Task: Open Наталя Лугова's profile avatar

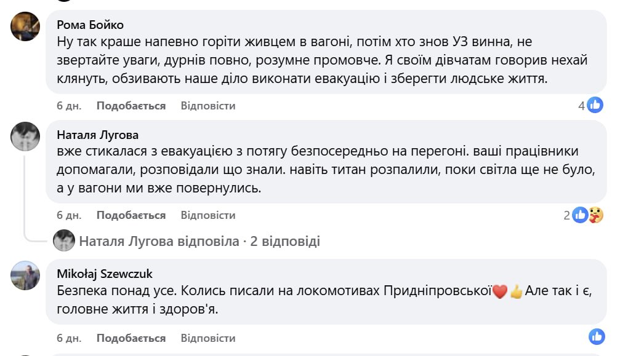Action: point(25,136)
